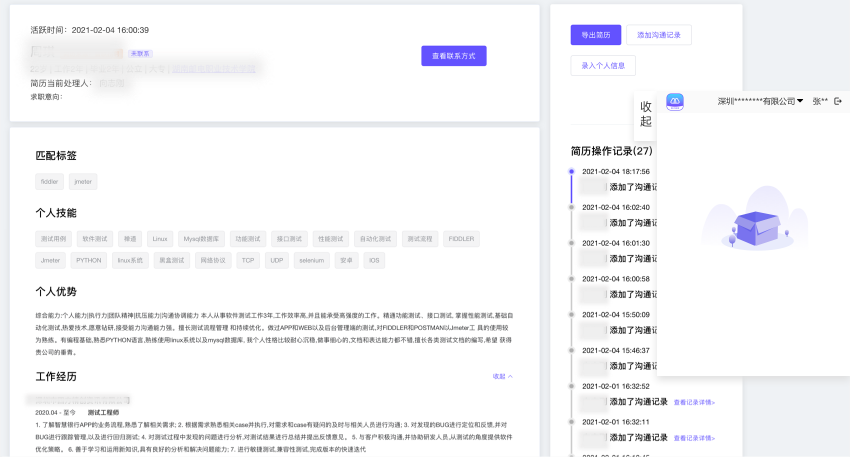Click the 添加沟通记录 button

point(659,35)
